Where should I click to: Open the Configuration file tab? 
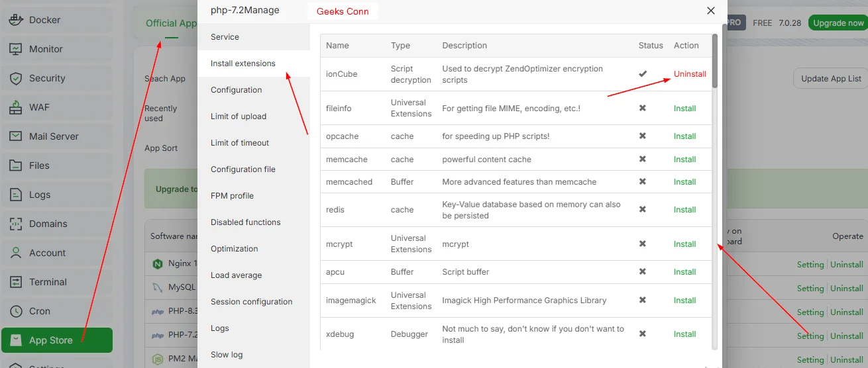254,169
